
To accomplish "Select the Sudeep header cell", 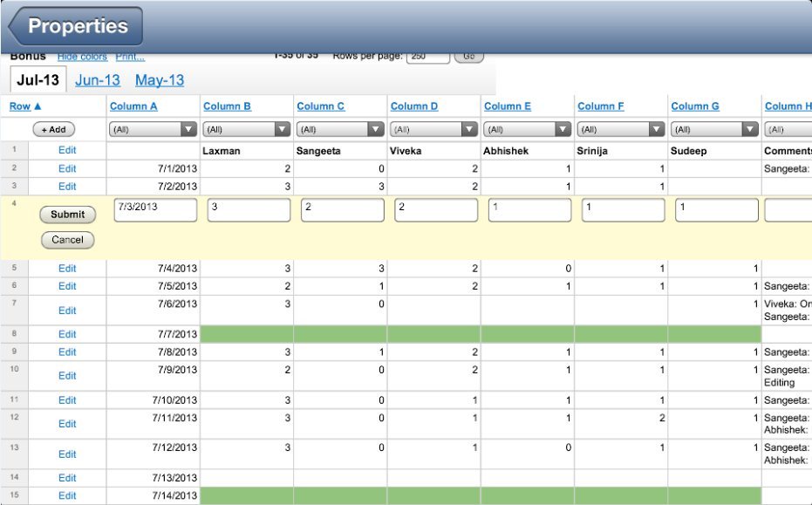I will 714,151.
